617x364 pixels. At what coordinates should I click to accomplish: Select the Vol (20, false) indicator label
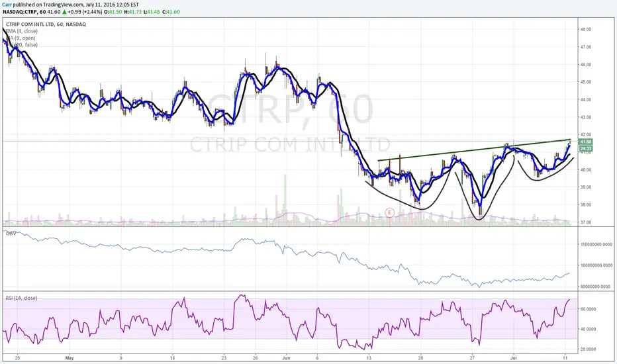(x=21, y=44)
